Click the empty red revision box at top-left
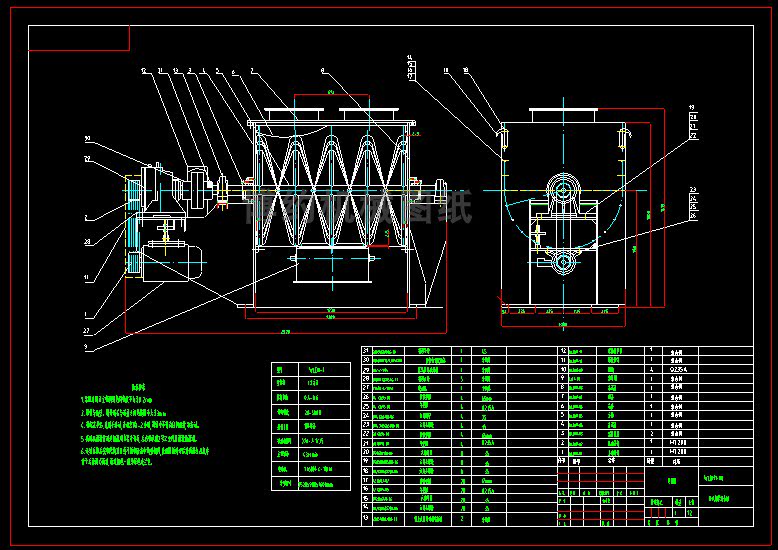The height and width of the screenshot is (550, 778). pyautogui.click(x=79, y=38)
